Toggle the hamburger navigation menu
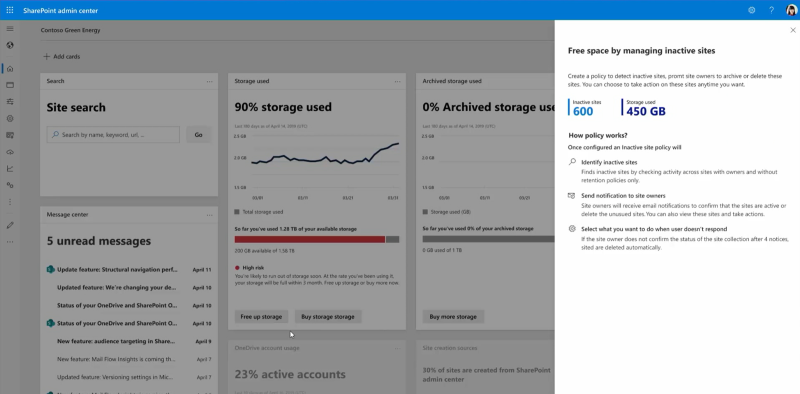 coord(10,29)
